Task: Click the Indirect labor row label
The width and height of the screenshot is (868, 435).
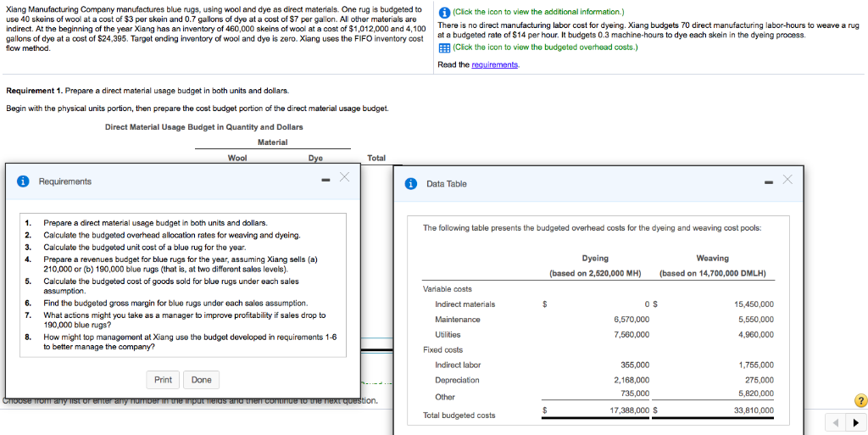Action: click(458, 365)
